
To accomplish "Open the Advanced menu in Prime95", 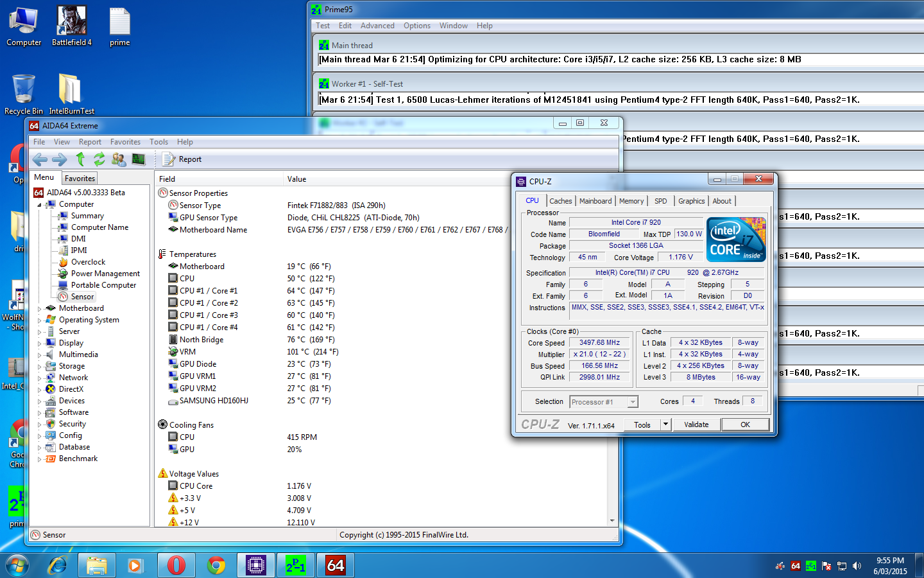I will click(x=377, y=26).
